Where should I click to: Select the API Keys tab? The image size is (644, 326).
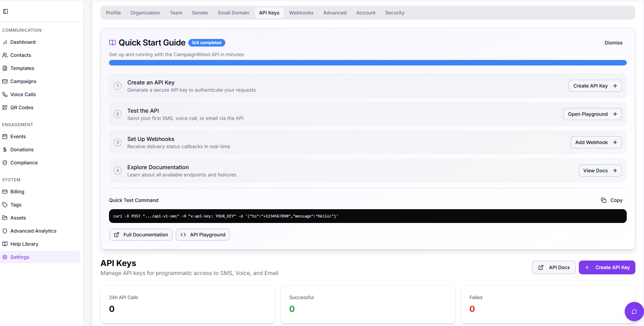(x=269, y=13)
